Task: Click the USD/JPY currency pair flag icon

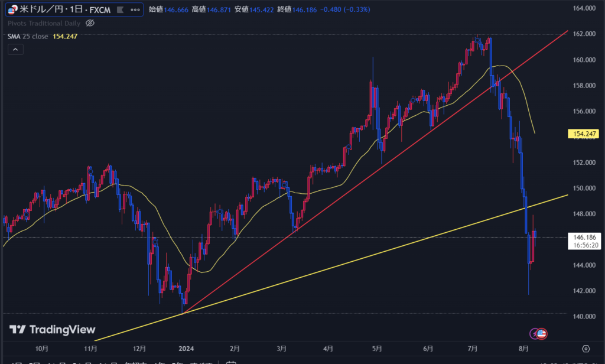Action: 12,9
